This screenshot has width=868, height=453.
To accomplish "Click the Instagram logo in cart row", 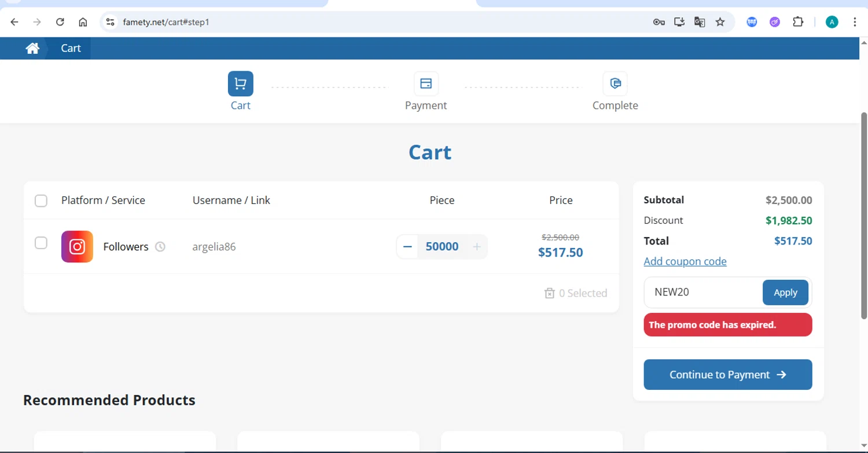I will (77, 247).
